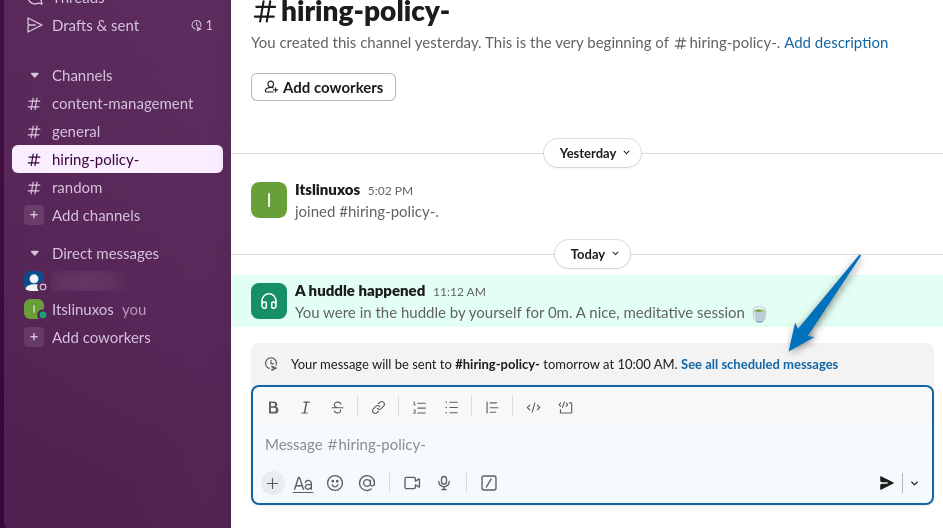The image size is (943, 528).
Task: Click the send message arrow
Action: (x=886, y=483)
